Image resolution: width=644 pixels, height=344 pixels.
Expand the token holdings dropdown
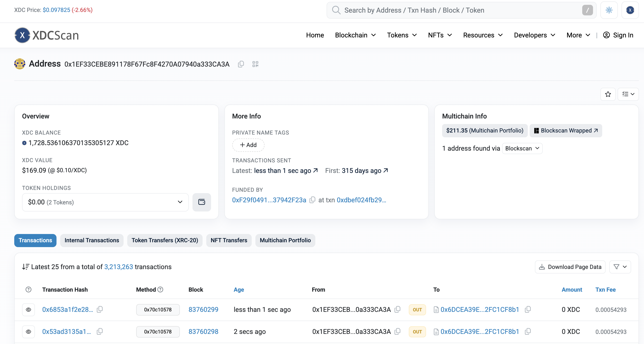(105, 202)
